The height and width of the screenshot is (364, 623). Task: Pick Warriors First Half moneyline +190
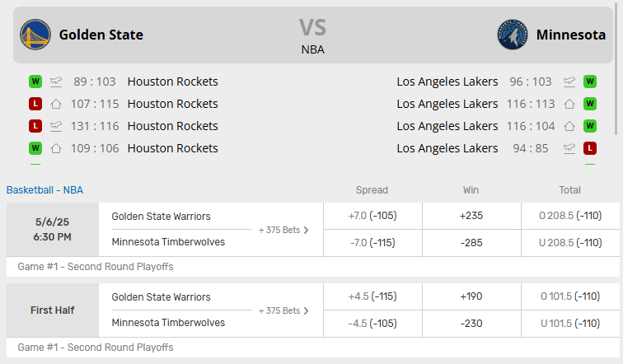471,296
